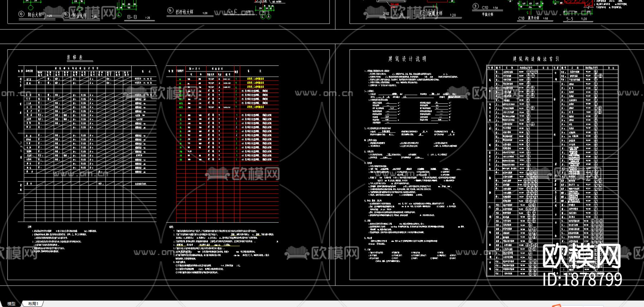Select the 建筑构造做法索引 heading text

(536, 59)
